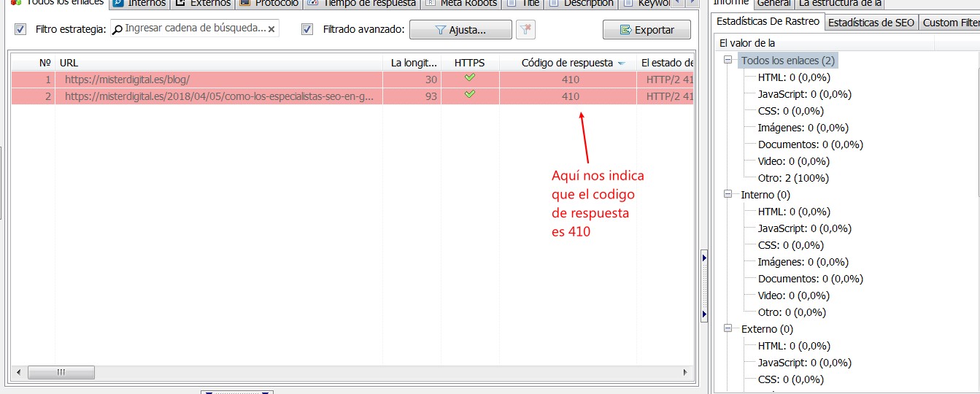Open the Tiempo de respuesta tab

pyautogui.click(x=362, y=4)
